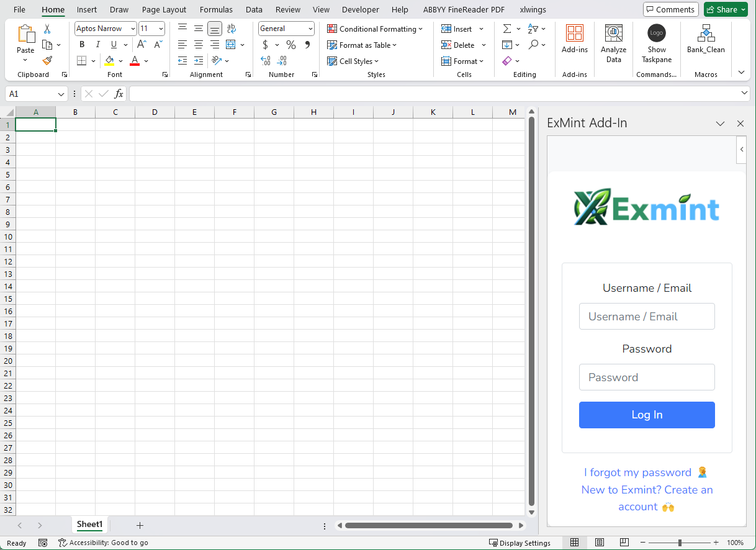756x550 pixels.
Task: Expand the General number format dropdown
Action: point(310,29)
